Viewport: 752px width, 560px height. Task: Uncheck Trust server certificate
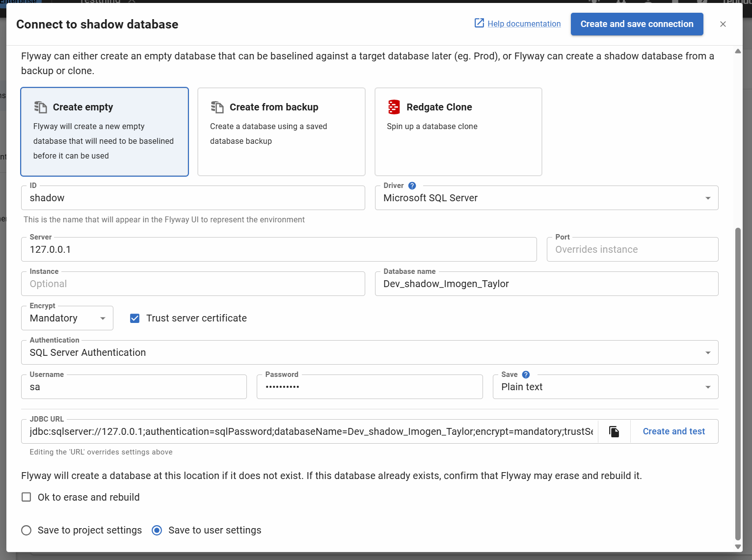point(134,318)
